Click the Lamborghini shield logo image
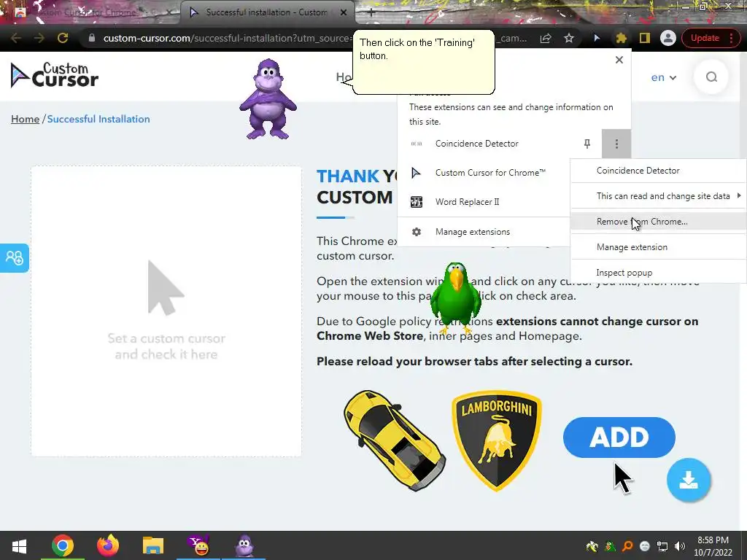 (x=496, y=440)
